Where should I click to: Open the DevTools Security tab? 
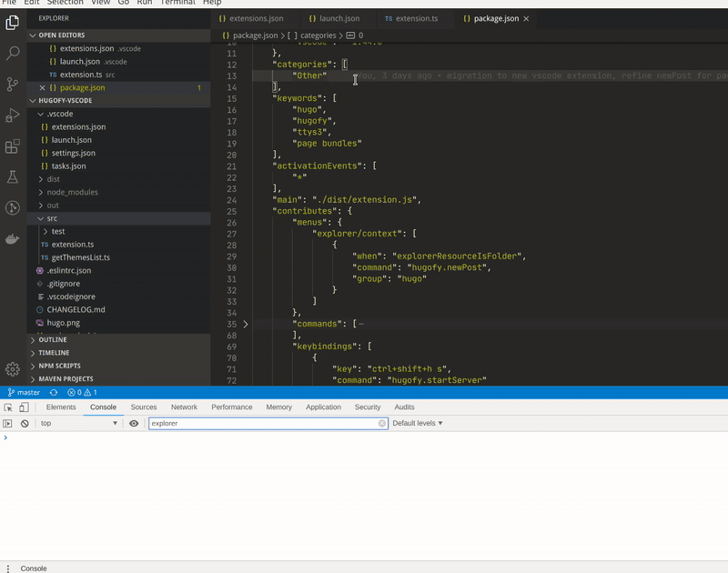[368, 407]
